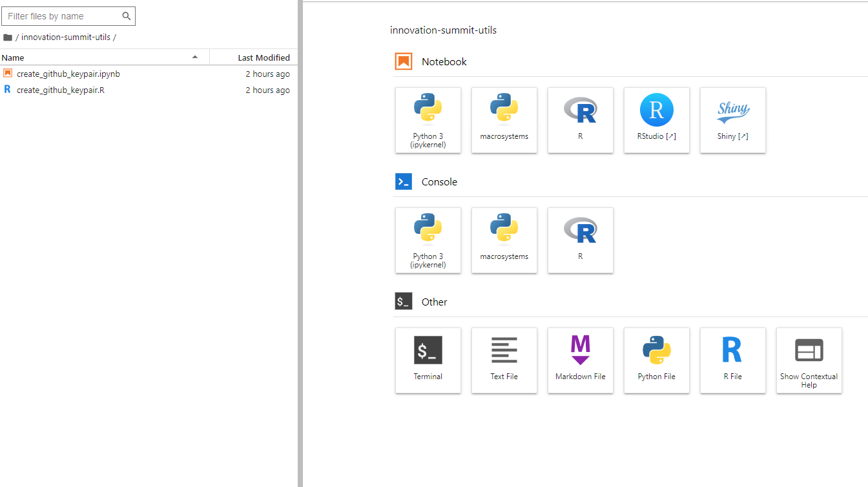Select the R icon of create_github_keypair.R

click(x=8, y=90)
